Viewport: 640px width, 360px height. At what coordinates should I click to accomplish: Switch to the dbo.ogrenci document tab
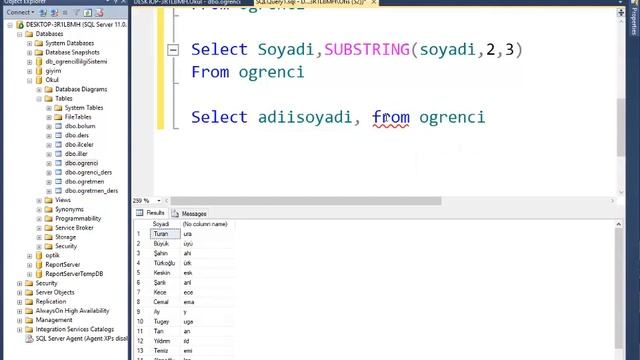[x=188, y=2]
